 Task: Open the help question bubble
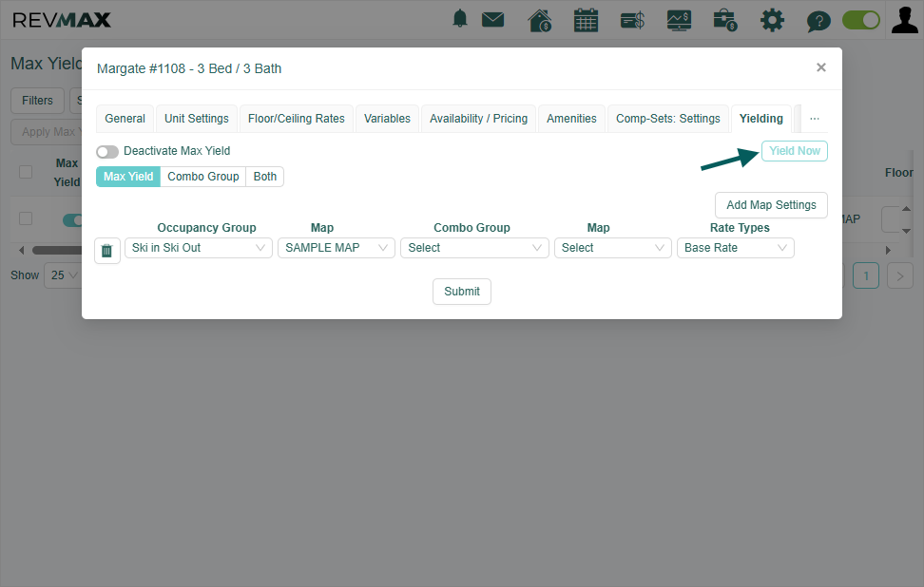(x=818, y=21)
